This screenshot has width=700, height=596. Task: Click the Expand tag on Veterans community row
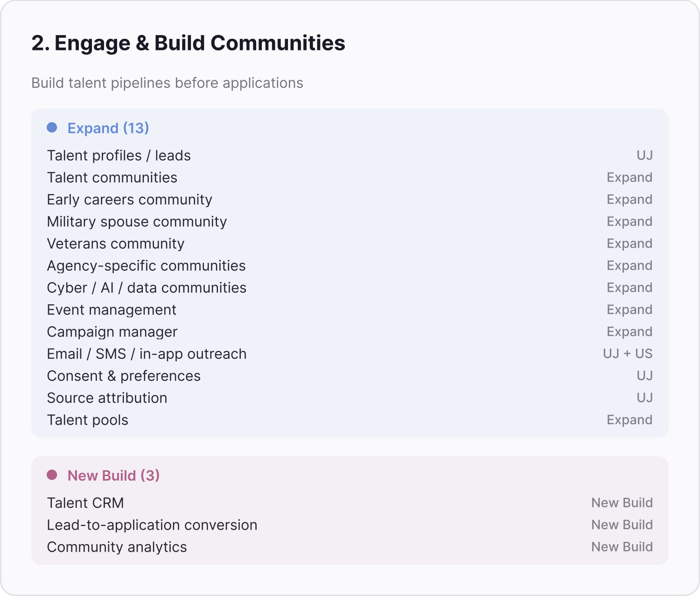pyautogui.click(x=630, y=244)
